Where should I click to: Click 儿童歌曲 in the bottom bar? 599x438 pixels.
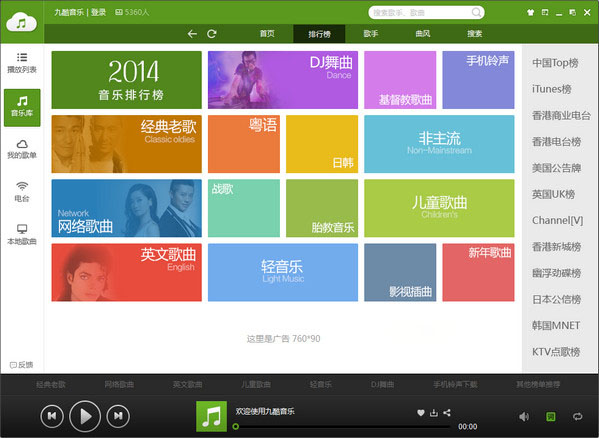click(x=256, y=384)
